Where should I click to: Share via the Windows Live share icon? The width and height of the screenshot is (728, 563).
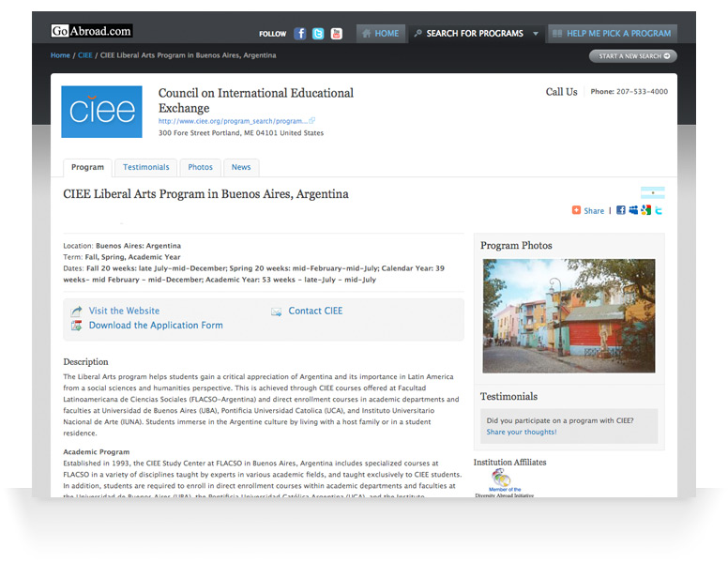pyautogui.click(x=633, y=210)
